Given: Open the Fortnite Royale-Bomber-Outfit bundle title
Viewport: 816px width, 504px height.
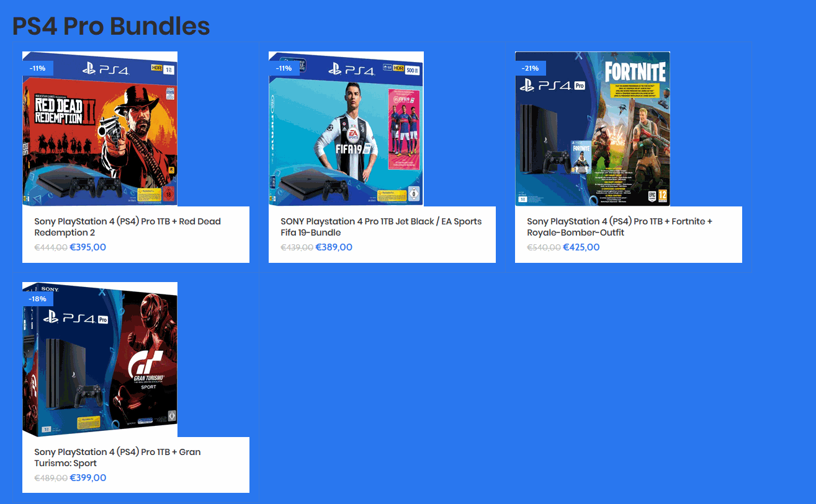Looking at the screenshot, I should [619, 227].
